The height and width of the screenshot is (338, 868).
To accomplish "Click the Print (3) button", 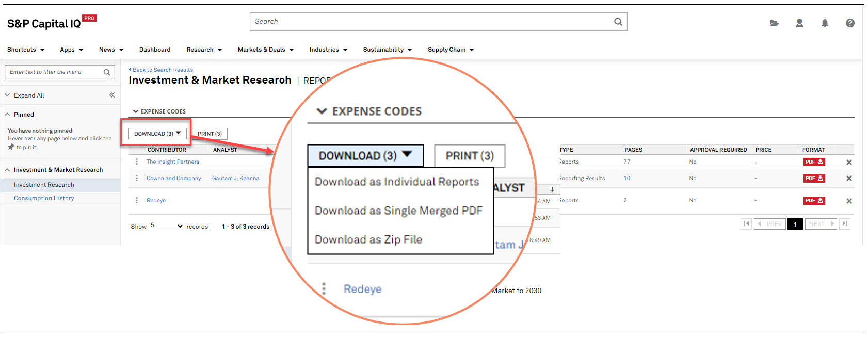I will click(x=210, y=134).
